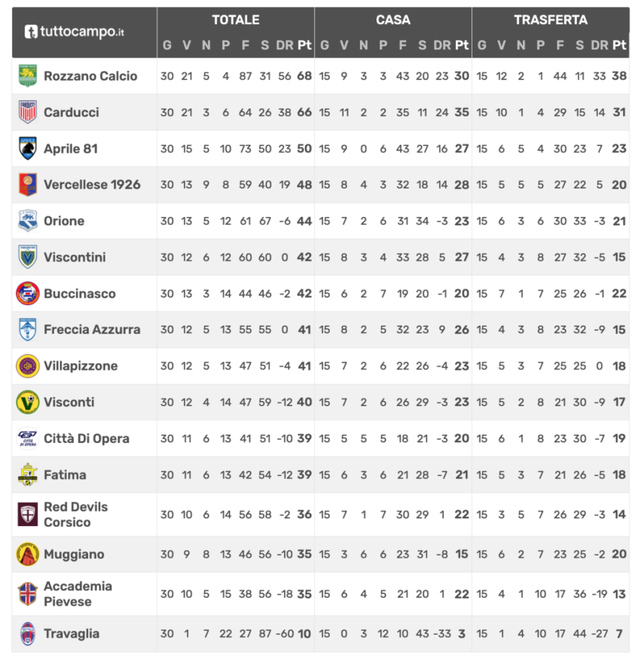Open the Città Di Opera team link

point(86,438)
